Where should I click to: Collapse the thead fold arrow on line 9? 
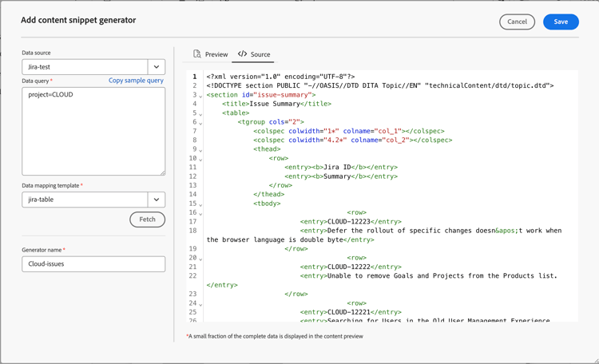[200, 151]
